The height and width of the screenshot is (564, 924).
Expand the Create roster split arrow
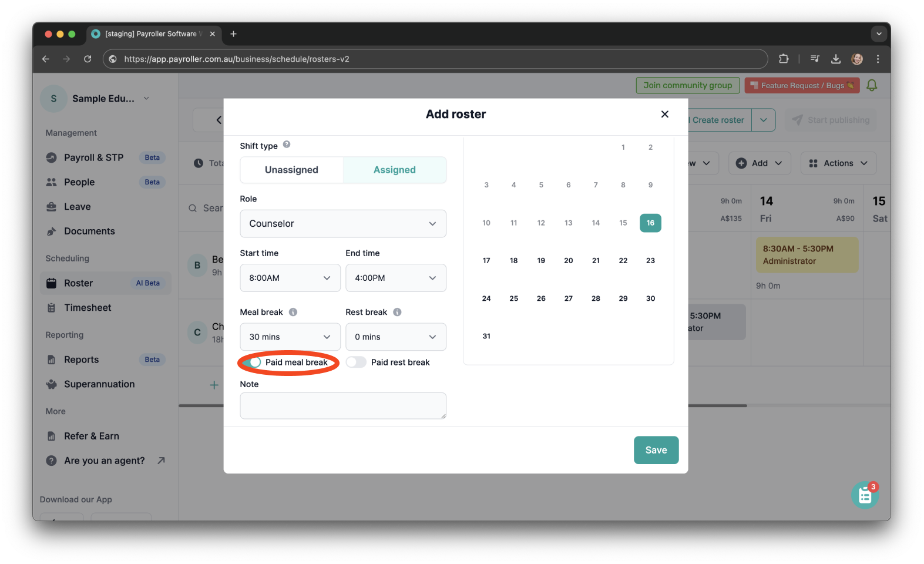pos(764,120)
